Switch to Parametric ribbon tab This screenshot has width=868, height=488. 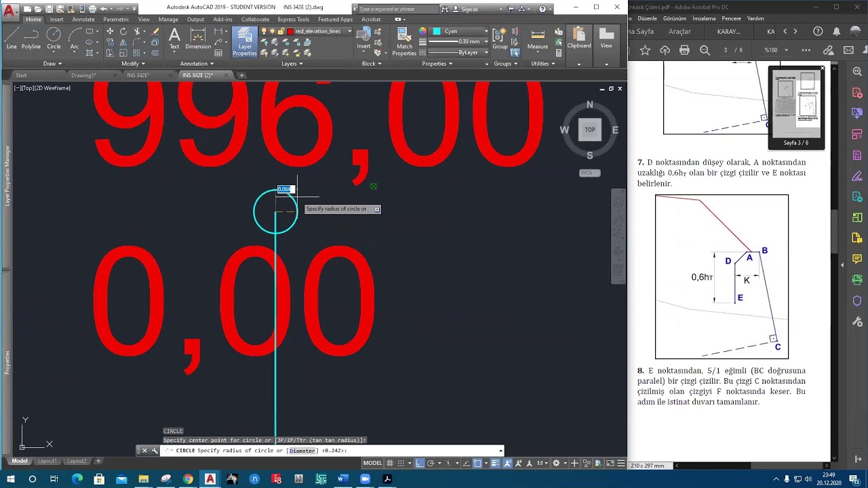tap(116, 19)
